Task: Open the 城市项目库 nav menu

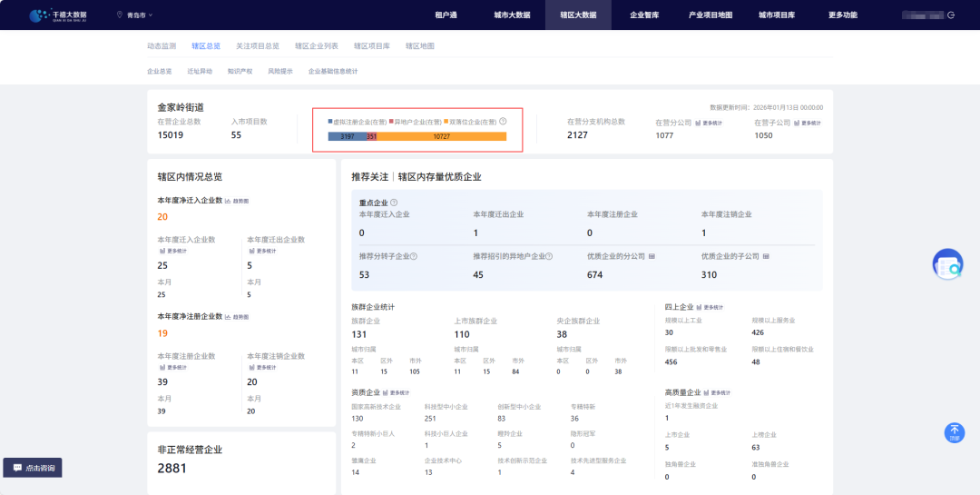Action: pos(777,15)
